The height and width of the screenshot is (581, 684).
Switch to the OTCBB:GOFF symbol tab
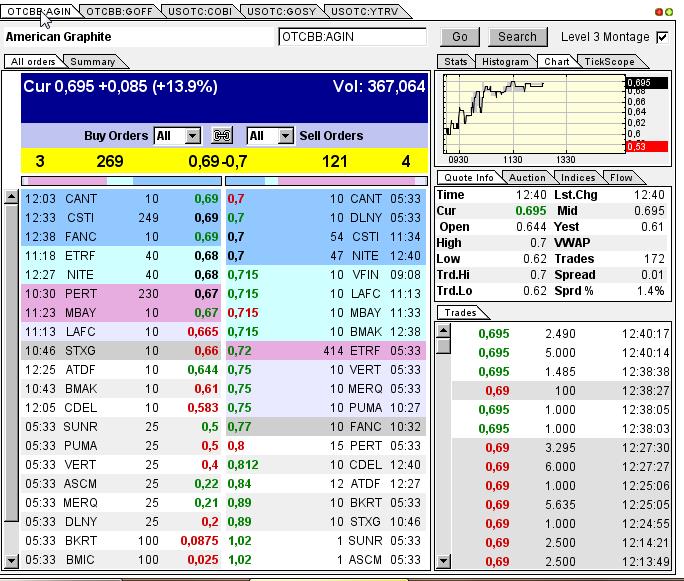(x=117, y=10)
